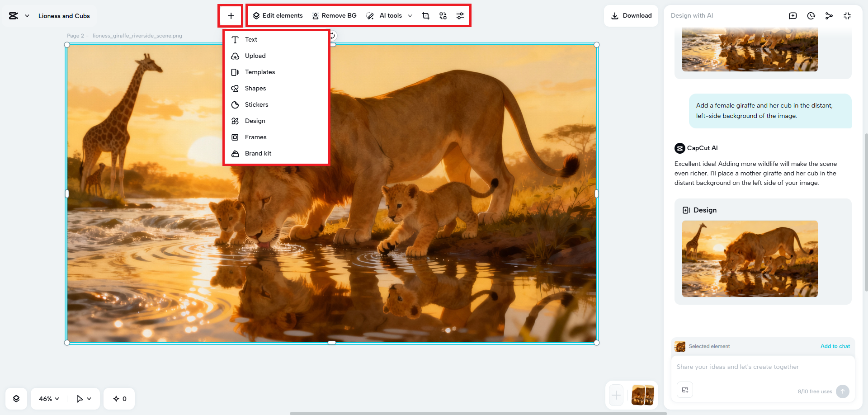Collapse the Design with AI panel
Viewport: 868px width, 415px height.
point(847,16)
